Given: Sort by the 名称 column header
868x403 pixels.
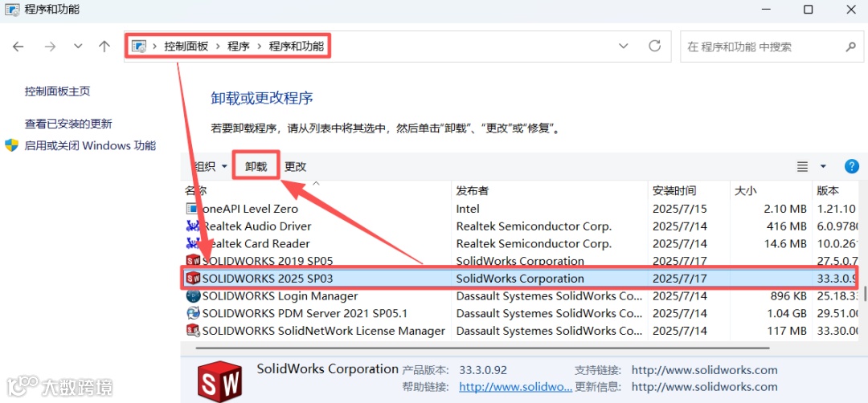Looking at the screenshot, I should [195, 191].
